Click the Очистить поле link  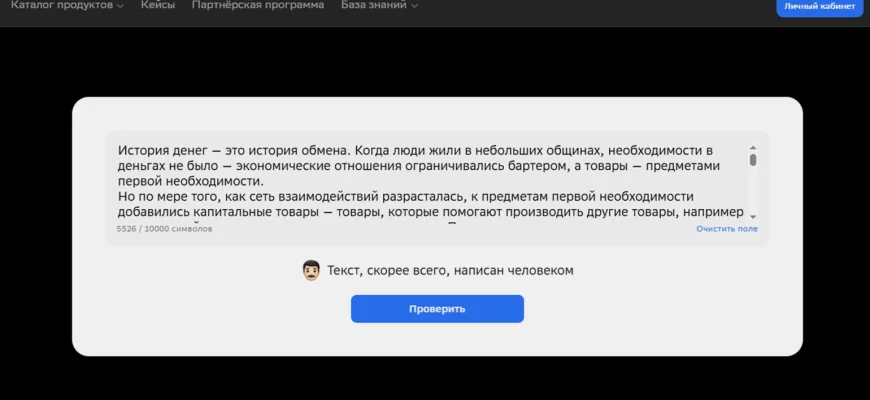(727, 229)
